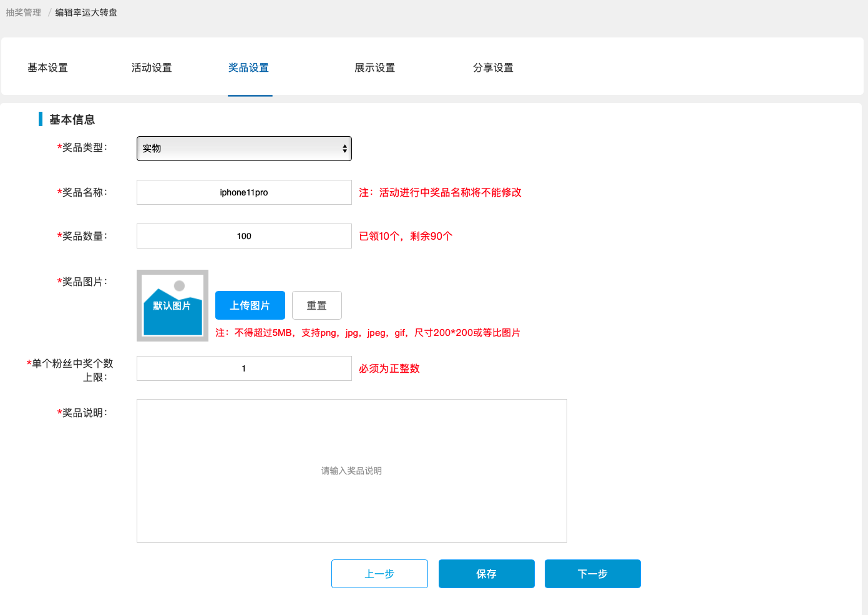This screenshot has width=868, height=615.
Task: Open the 展示设置 tab
Action: 375,67
